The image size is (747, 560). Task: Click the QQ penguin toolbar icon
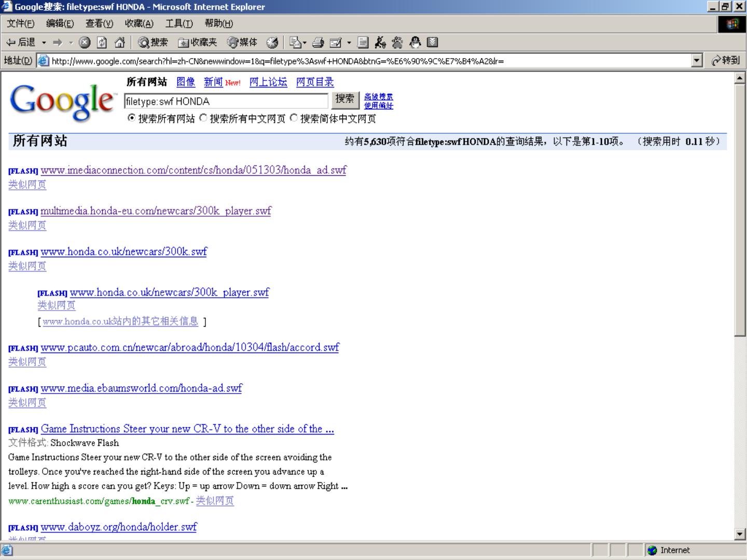415,43
